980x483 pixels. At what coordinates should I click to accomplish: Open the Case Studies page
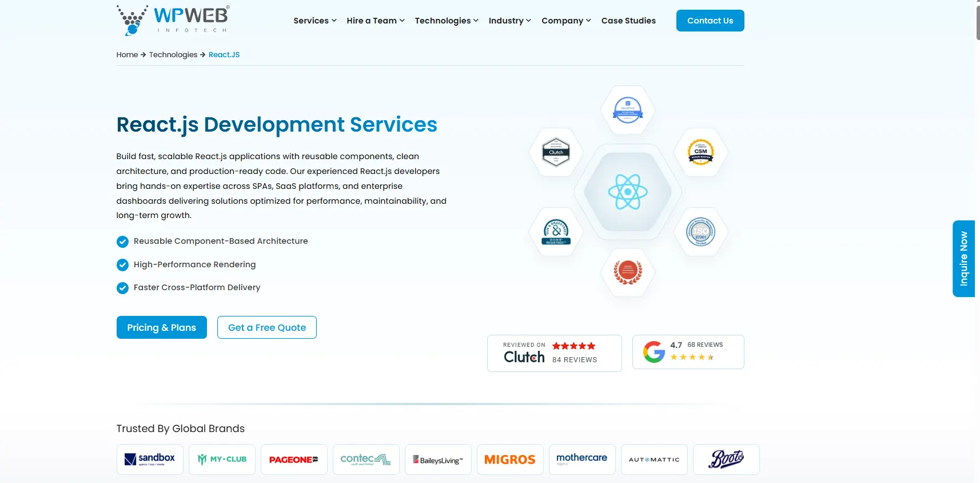pos(628,21)
